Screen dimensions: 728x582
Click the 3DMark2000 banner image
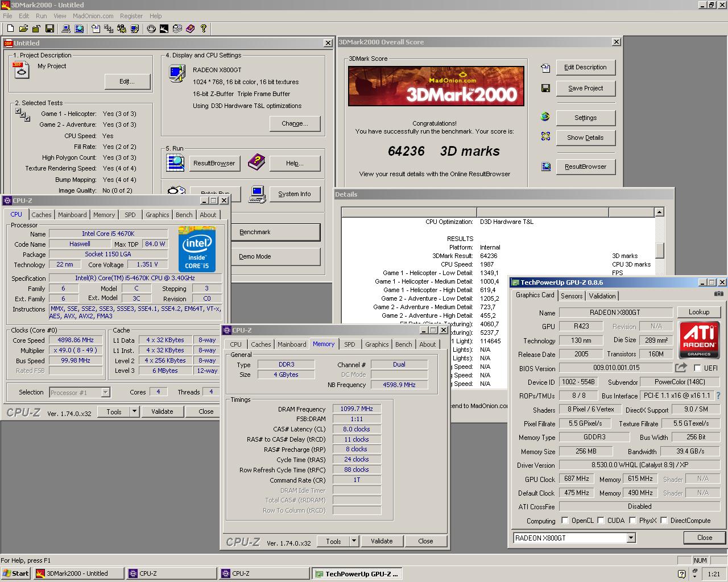pyautogui.click(x=436, y=86)
